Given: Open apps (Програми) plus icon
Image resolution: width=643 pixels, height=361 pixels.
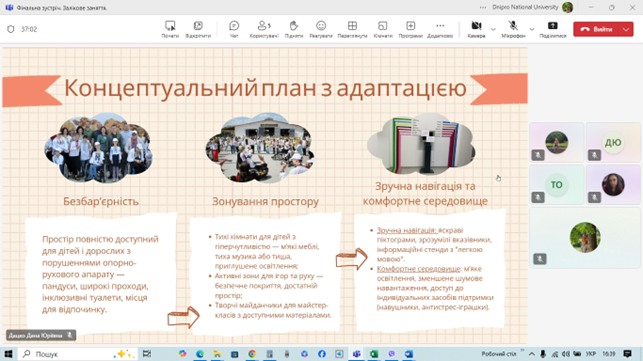Looking at the screenshot, I should (x=410, y=29).
